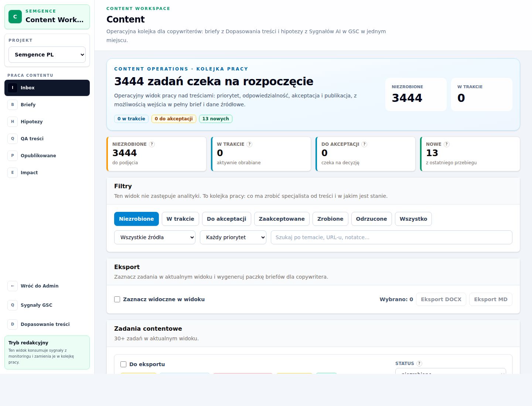This screenshot has width=532, height=406.
Task: Click the Impact E badge icon
Action: point(13,173)
